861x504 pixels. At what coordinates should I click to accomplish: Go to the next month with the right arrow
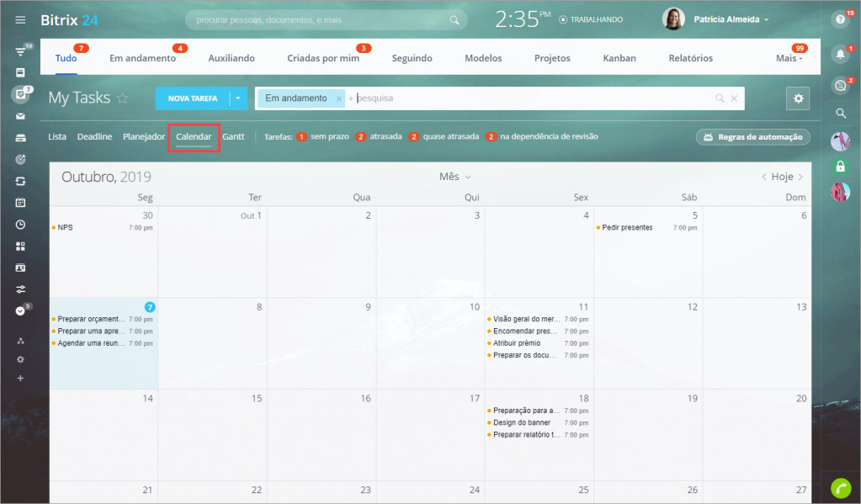coord(800,177)
